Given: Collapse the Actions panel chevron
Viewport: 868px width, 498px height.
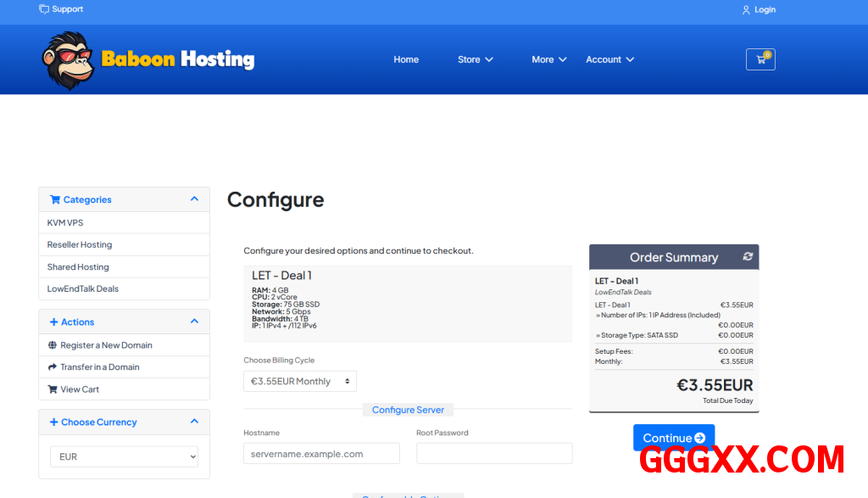Looking at the screenshot, I should pyautogui.click(x=194, y=322).
